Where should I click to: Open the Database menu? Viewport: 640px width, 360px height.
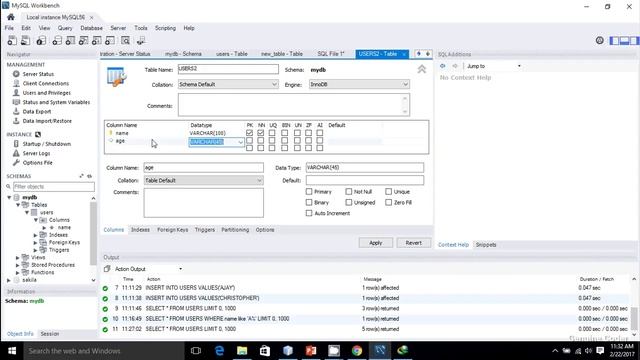[91, 28]
